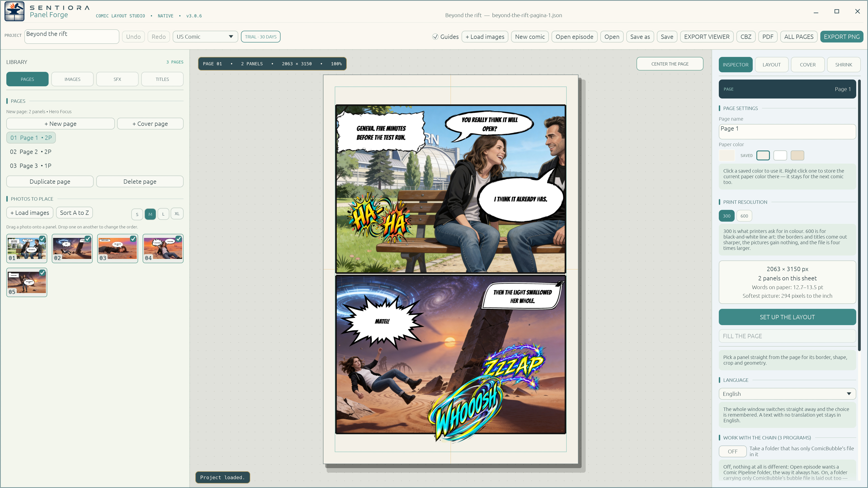The width and height of the screenshot is (868, 488).
Task: Click the Page name input field
Action: (787, 131)
